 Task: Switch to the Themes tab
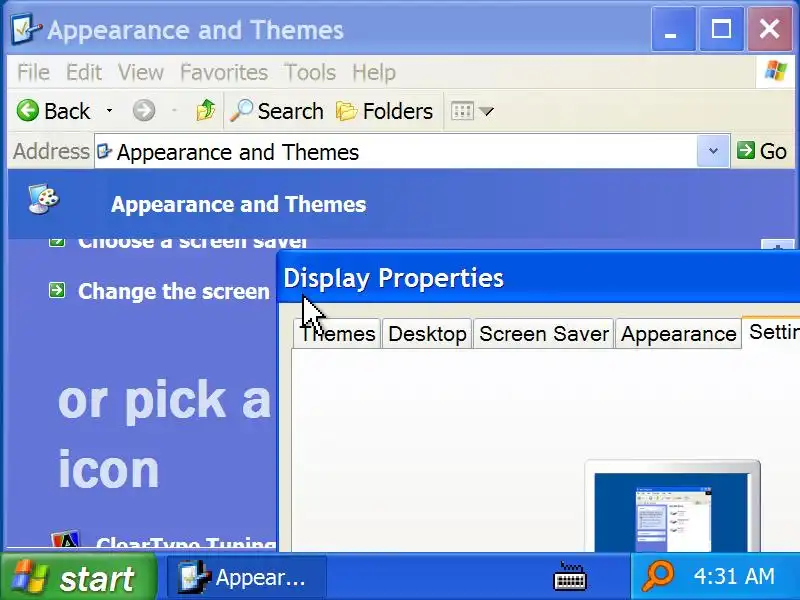coord(337,334)
